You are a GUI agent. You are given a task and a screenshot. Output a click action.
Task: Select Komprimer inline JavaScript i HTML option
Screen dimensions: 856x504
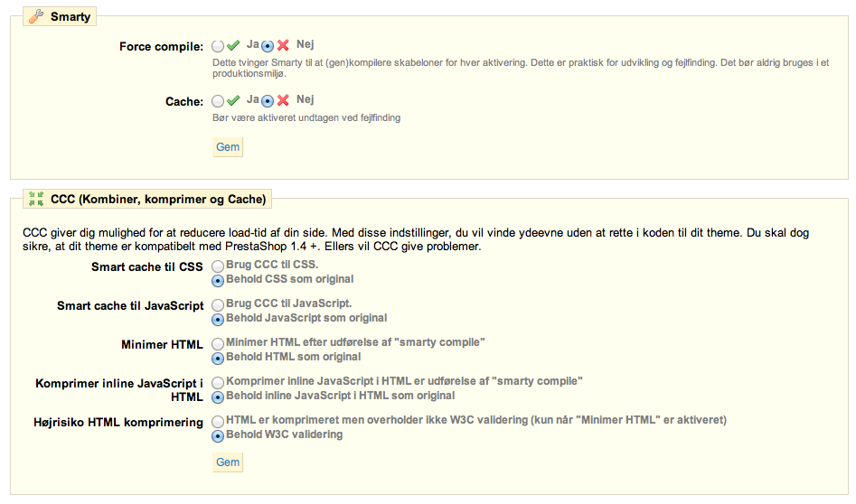(218, 382)
